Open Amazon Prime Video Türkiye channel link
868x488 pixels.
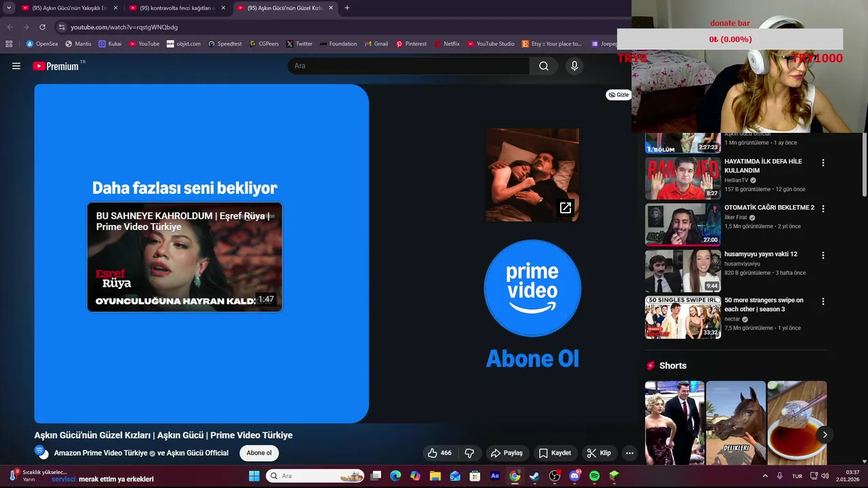(100, 453)
